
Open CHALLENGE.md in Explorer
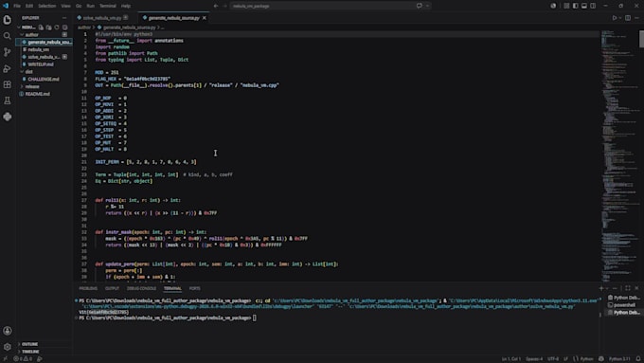pyautogui.click(x=44, y=79)
